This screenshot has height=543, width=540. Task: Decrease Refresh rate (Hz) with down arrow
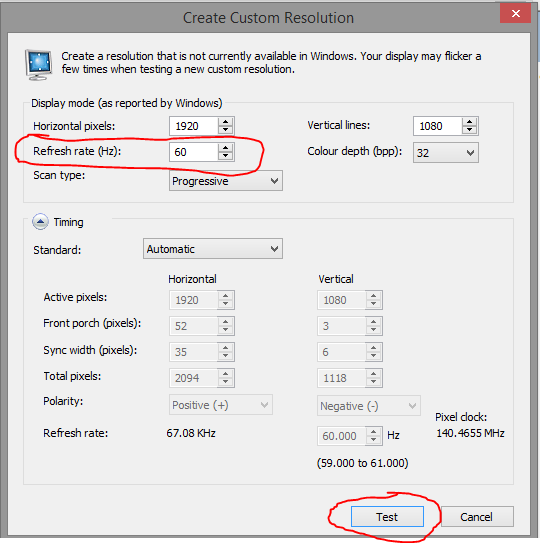coord(225,156)
